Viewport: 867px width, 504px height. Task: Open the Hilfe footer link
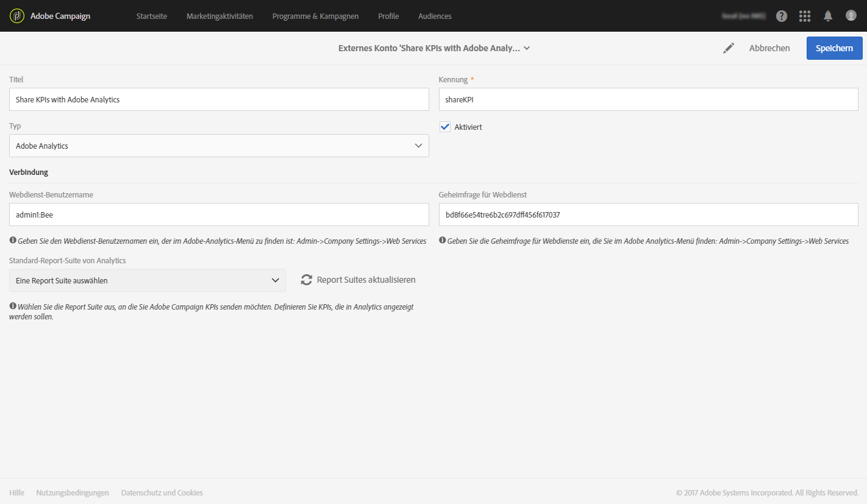(x=16, y=492)
